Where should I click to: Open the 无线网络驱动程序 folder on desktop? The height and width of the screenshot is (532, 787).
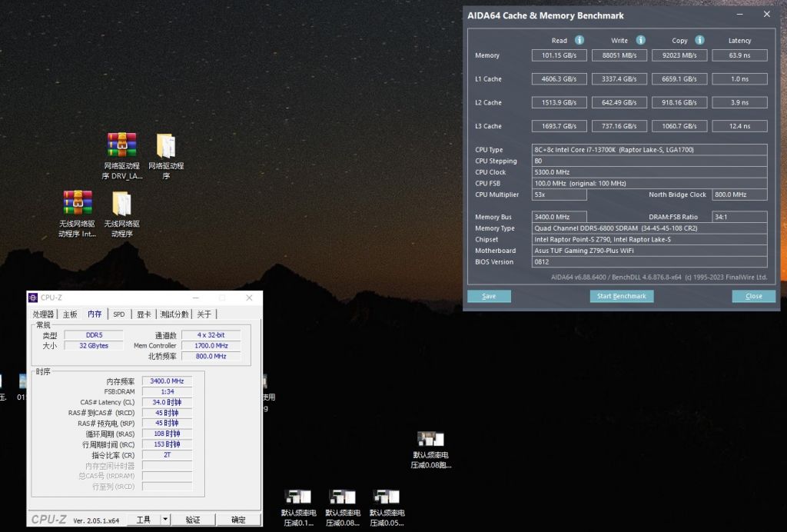tap(121, 203)
